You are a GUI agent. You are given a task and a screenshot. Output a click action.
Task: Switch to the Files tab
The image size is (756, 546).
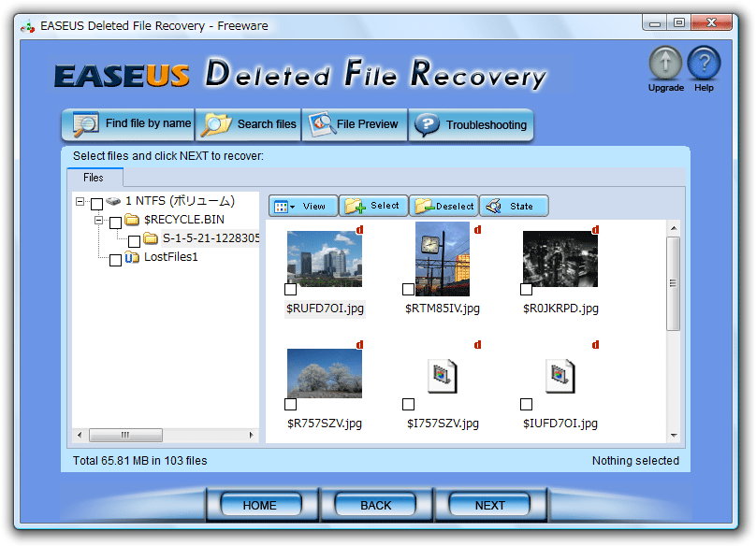pyautogui.click(x=95, y=178)
